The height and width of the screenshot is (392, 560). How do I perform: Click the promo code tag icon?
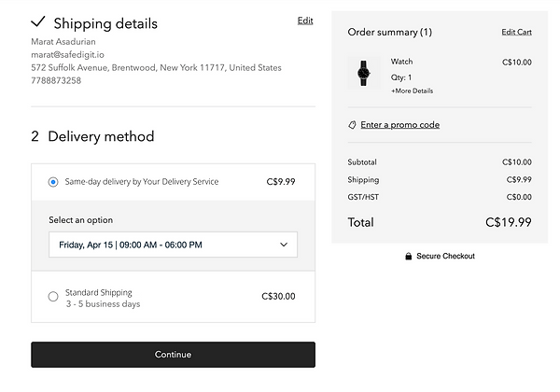coord(352,125)
